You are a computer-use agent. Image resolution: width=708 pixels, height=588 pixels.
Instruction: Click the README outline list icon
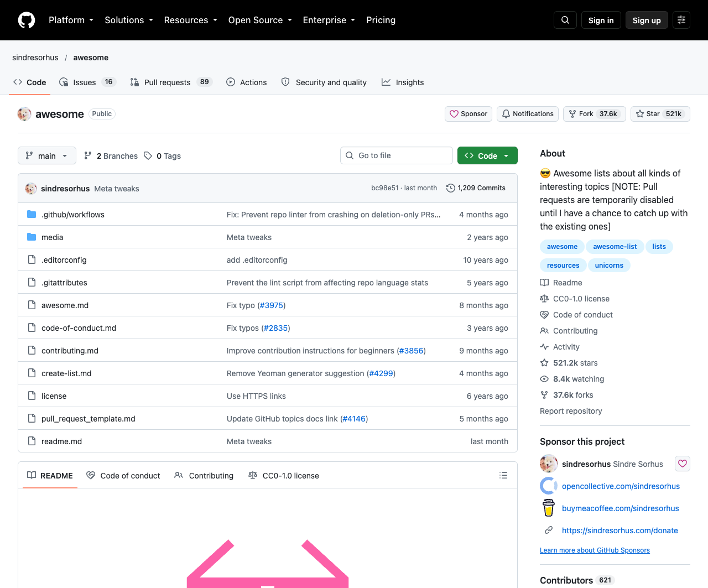(x=503, y=475)
